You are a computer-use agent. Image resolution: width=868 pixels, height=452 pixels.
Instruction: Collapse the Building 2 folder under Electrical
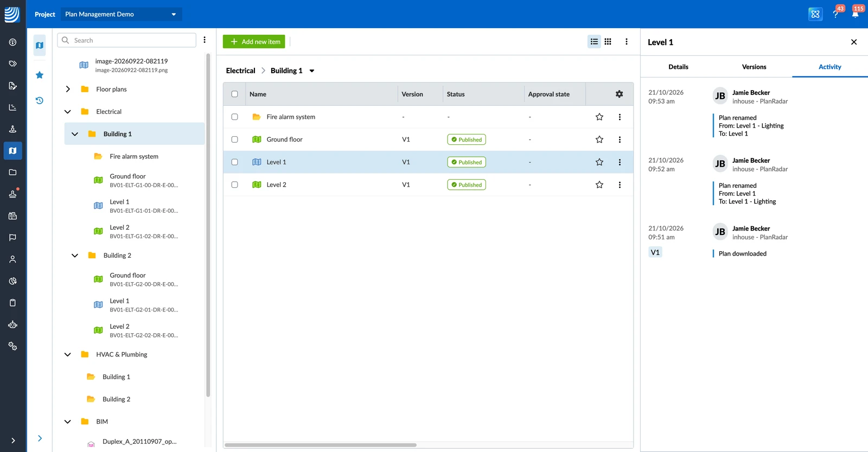tap(75, 256)
